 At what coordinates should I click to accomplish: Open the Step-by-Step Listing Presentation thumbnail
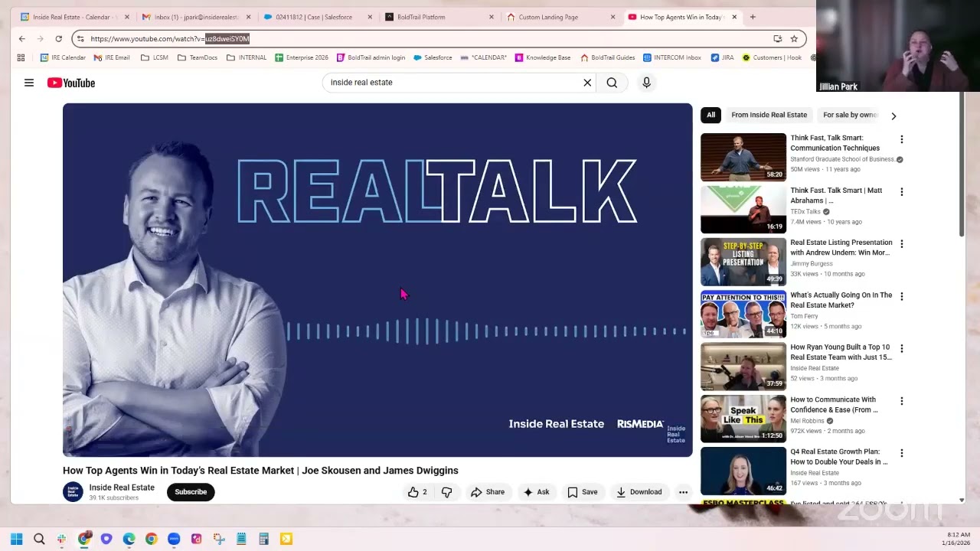pos(743,262)
